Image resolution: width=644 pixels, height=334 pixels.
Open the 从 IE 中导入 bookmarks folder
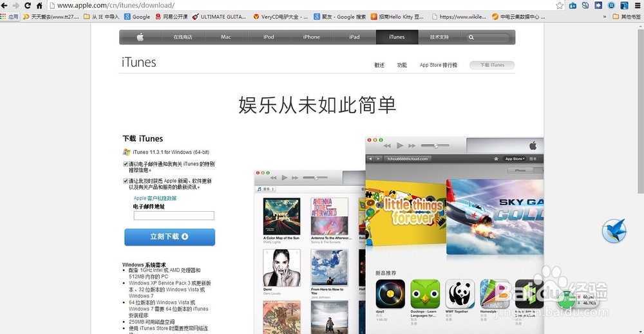[101, 17]
